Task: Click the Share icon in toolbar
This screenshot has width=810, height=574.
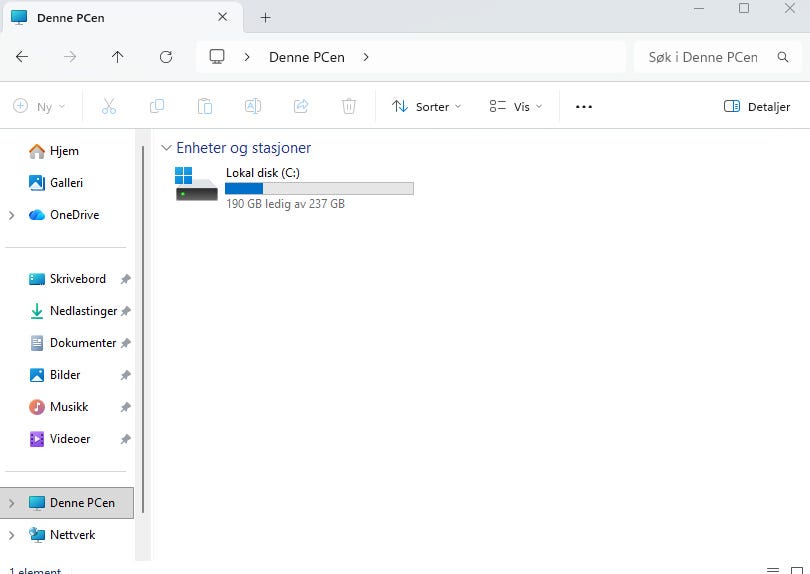Action: point(301,106)
